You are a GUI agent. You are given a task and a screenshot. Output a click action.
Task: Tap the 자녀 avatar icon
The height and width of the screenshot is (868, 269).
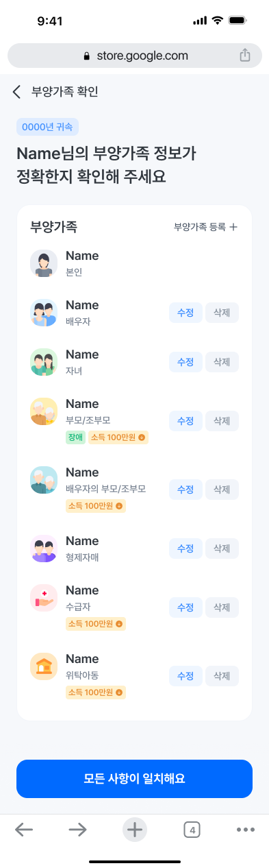click(x=44, y=362)
